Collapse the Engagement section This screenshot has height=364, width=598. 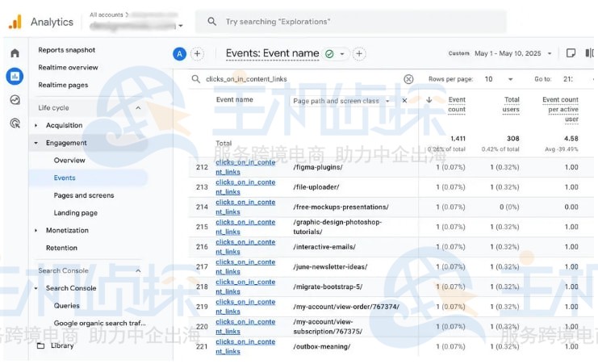(x=36, y=143)
